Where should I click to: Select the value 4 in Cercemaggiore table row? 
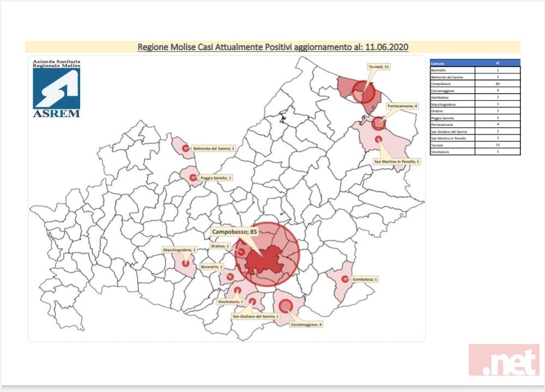pos(498,90)
